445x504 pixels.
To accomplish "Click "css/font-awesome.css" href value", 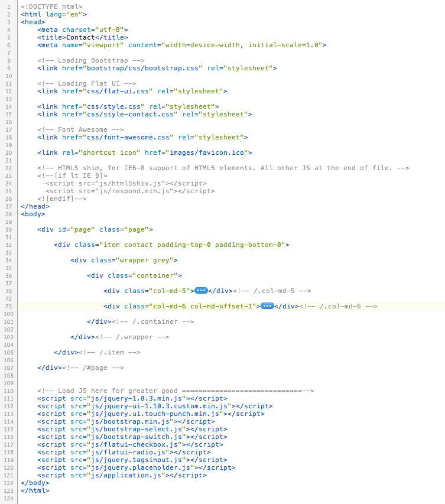I will (128, 138).
